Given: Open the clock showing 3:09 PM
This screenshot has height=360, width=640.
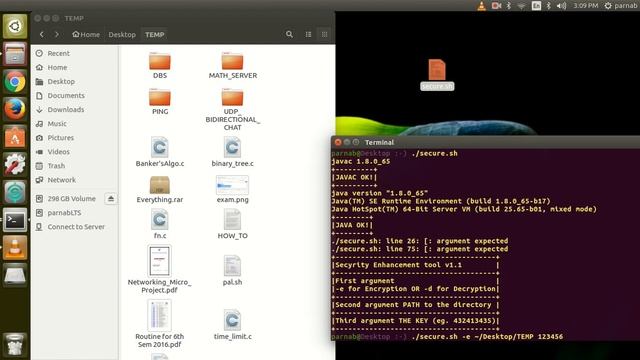Looking at the screenshot, I should (586, 6).
